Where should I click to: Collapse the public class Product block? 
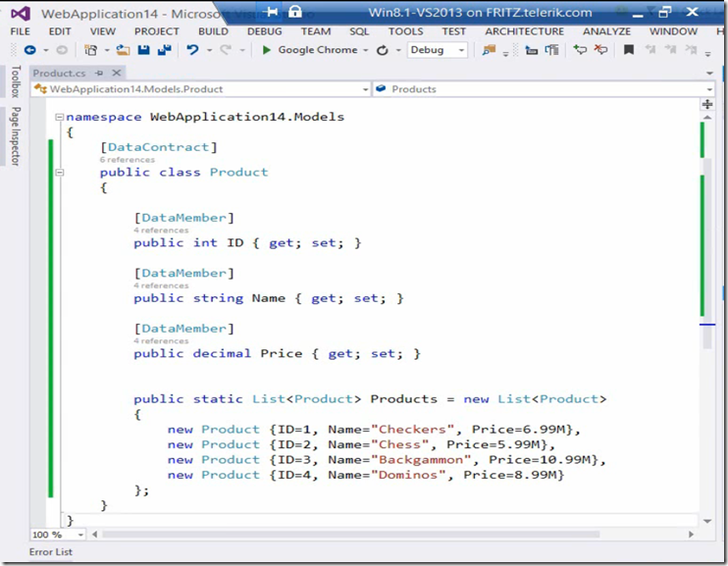[x=59, y=173]
